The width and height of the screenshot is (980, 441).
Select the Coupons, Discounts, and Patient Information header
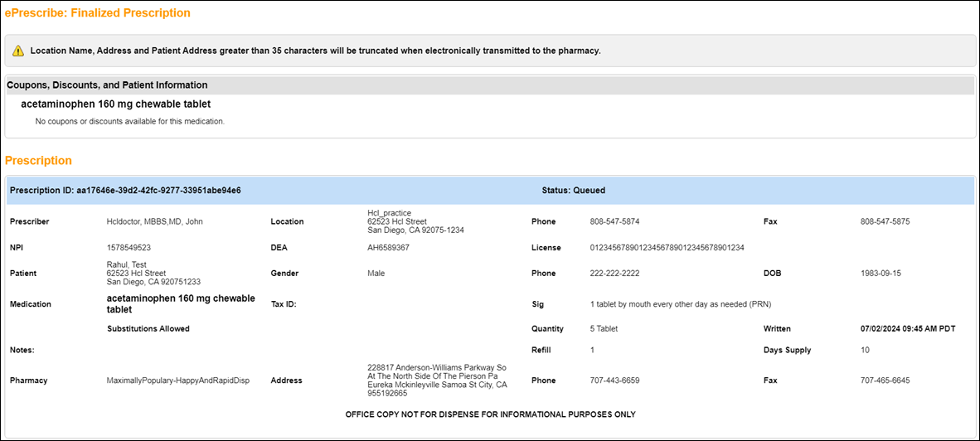click(108, 85)
